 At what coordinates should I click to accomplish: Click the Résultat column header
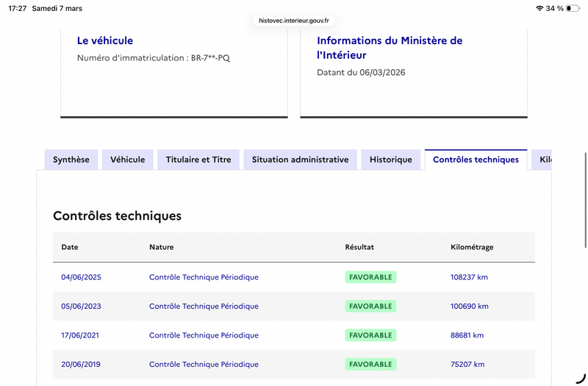tap(359, 247)
